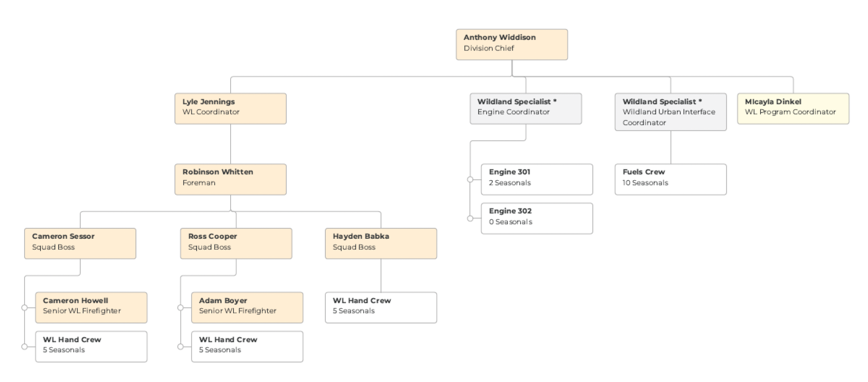Click the connector circle beside Engine 301
Screen dimensions: 868x382
[470, 179]
